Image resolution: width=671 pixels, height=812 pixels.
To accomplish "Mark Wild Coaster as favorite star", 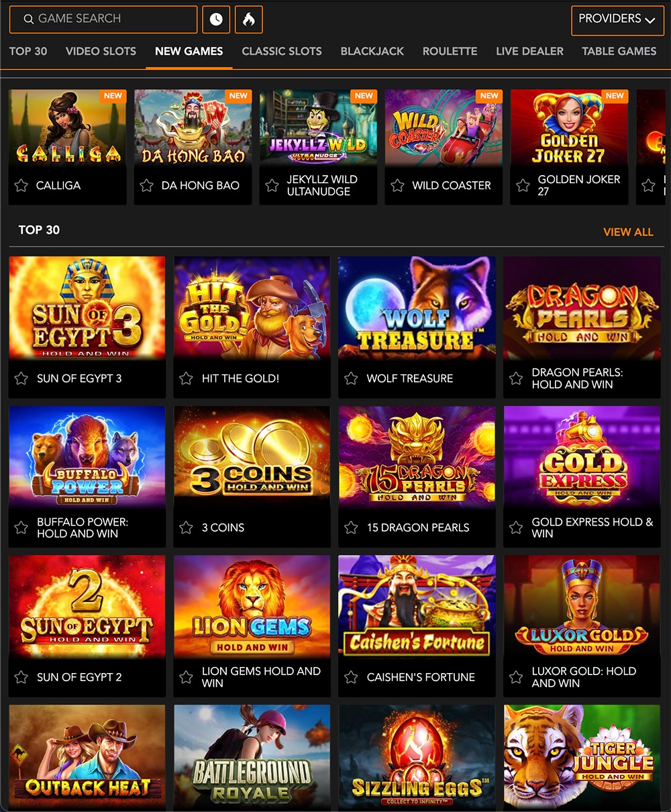I will point(398,185).
